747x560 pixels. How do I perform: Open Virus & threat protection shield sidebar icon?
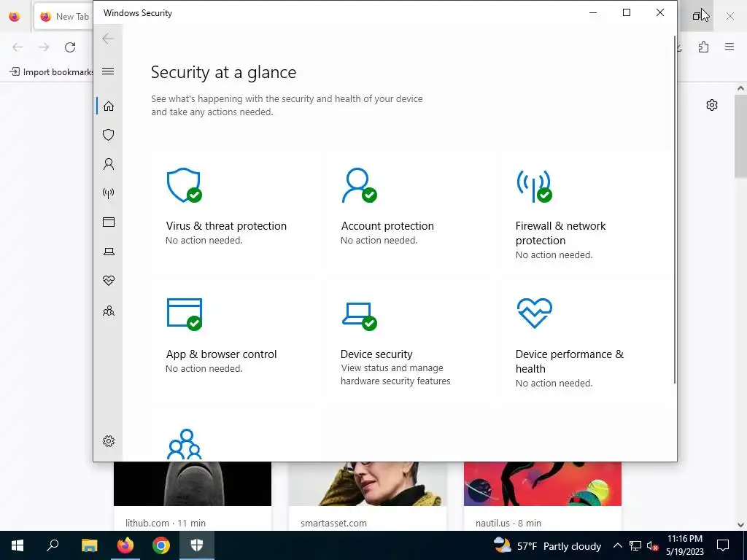[109, 135]
